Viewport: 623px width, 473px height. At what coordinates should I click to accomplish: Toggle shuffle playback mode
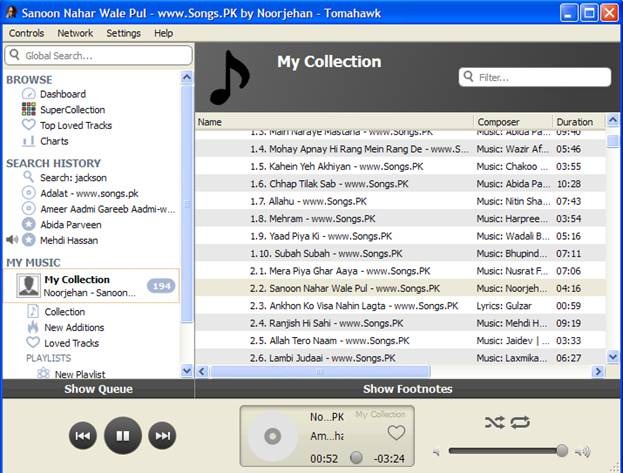pyautogui.click(x=494, y=422)
